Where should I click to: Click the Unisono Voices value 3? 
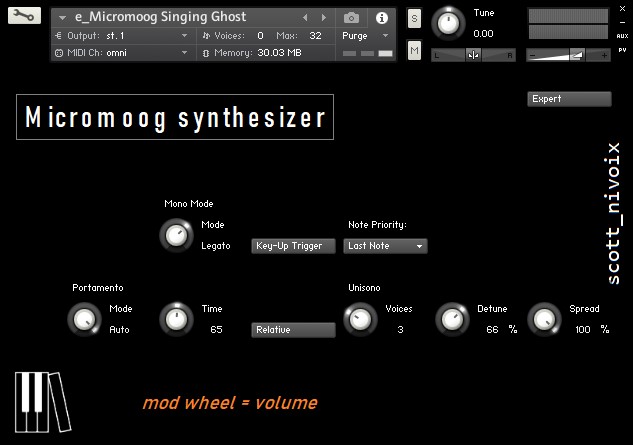400,330
